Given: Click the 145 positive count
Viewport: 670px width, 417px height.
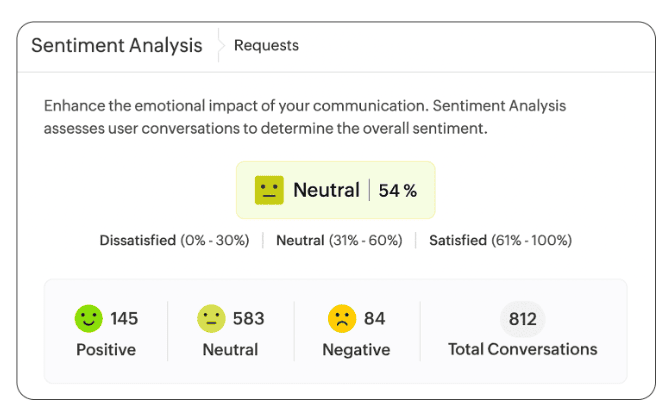Looking at the screenshot, I should pos(124,319).
